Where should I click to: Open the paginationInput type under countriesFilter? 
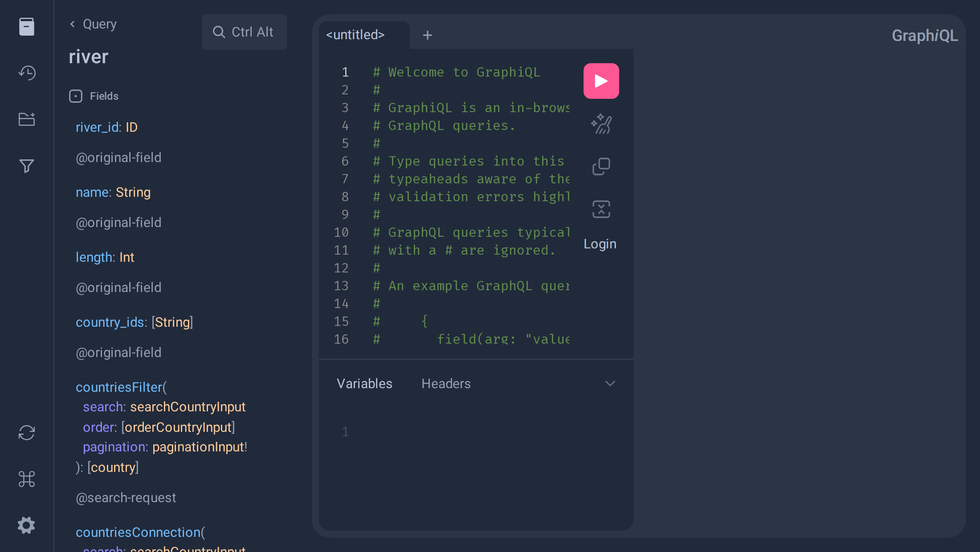(198, 447)
